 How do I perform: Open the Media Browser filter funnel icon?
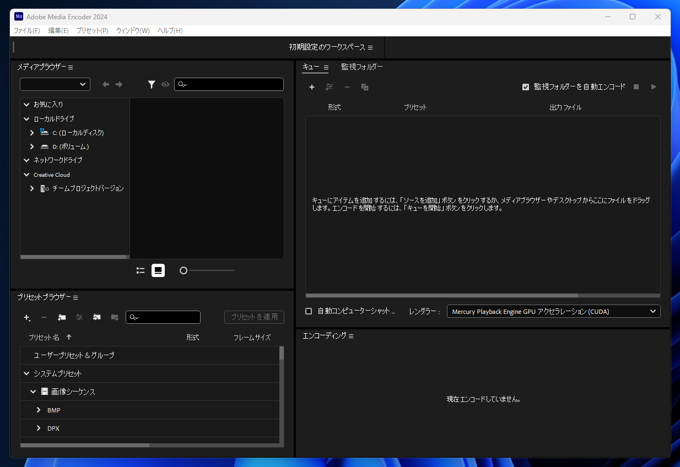(x=151, y=84)
